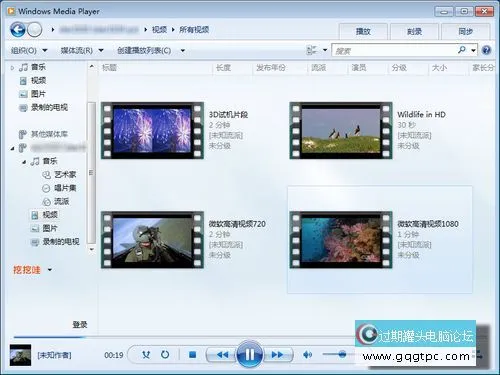Click the Previous rewind button
The image size is (500, 375).
tap(222, 355)
